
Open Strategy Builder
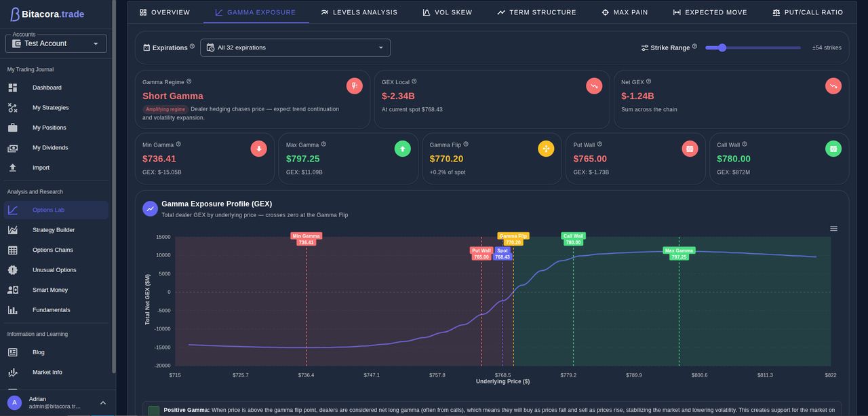tap(56, 230)
